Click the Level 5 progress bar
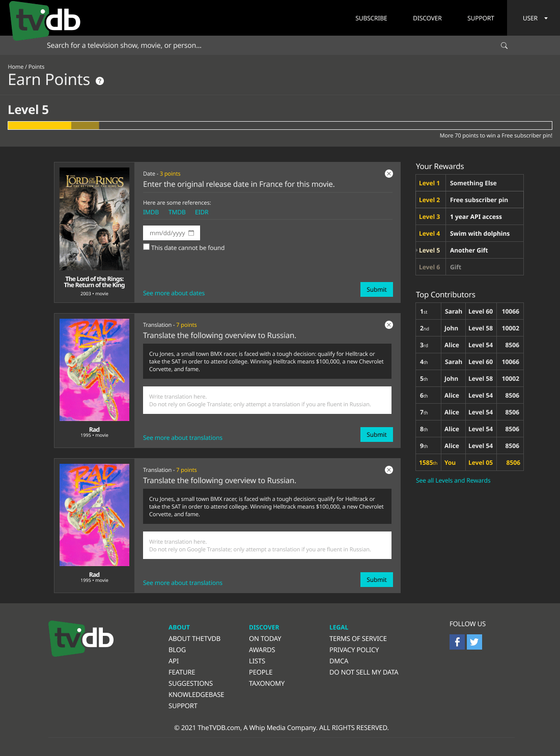Viewport: 560px width, 756px height. pyautogui.click(x=279, y=125)
